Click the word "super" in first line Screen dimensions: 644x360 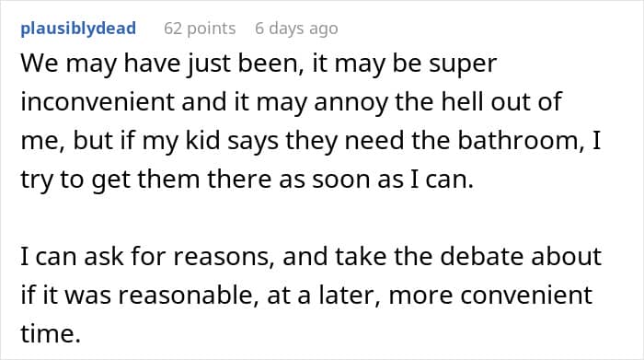pyautogui.click(x=463, y=65)
